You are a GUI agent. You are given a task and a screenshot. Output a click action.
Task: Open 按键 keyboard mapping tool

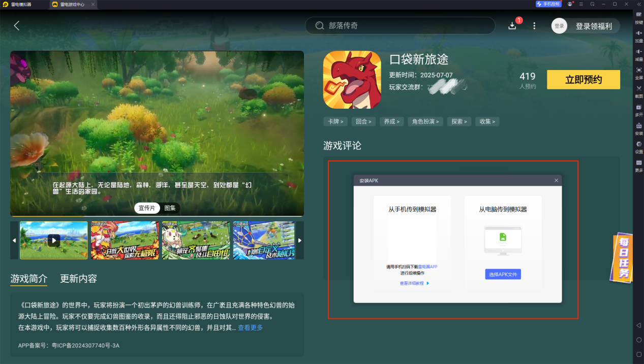(x=639, y=17)
